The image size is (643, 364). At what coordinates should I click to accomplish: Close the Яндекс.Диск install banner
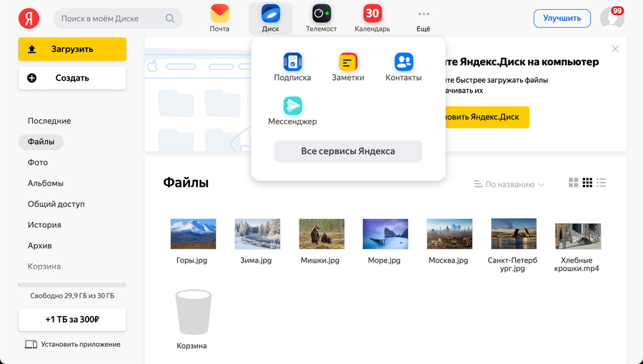click(615, 49)
